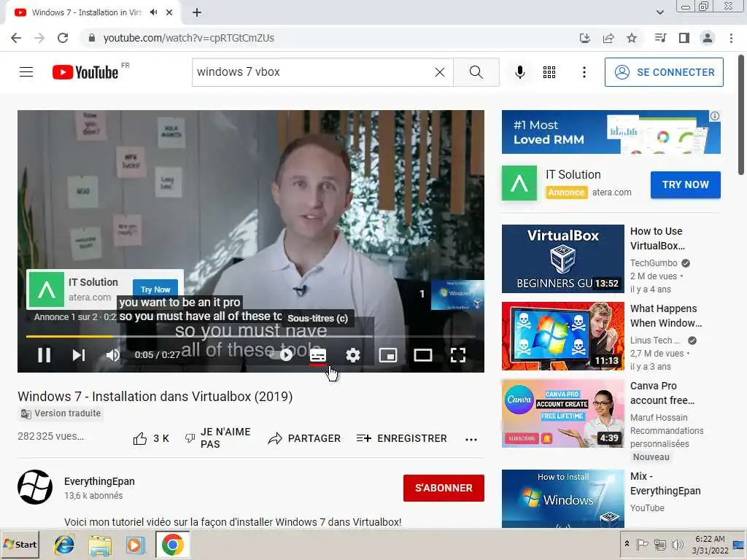Open Chrome three-dot menu

click(731, 38)
